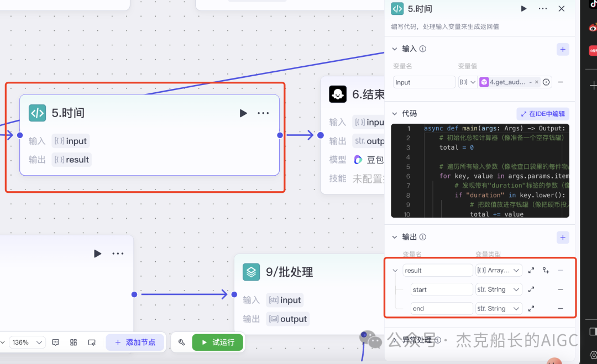The height and width of the screenshot is (364, 597).
Task: Edit the input variable name field
Action: 424,82
